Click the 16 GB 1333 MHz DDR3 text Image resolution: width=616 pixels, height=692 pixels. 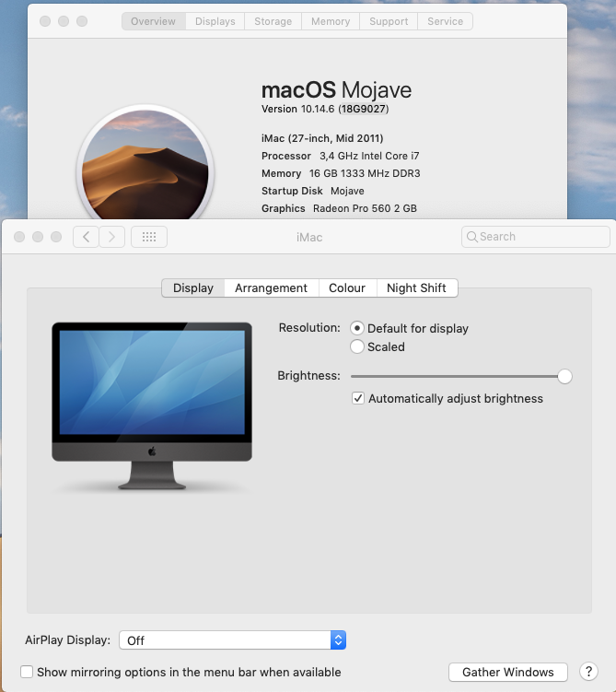(x=365, y=173)
